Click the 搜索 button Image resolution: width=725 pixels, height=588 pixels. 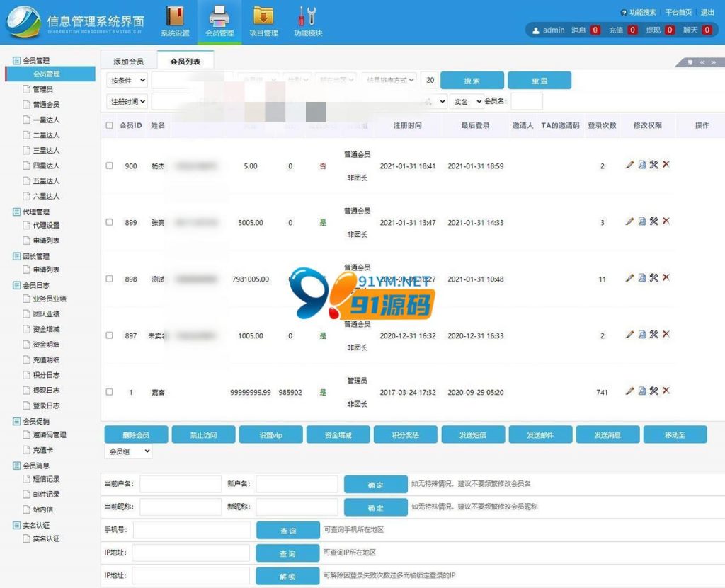point(472,81)
